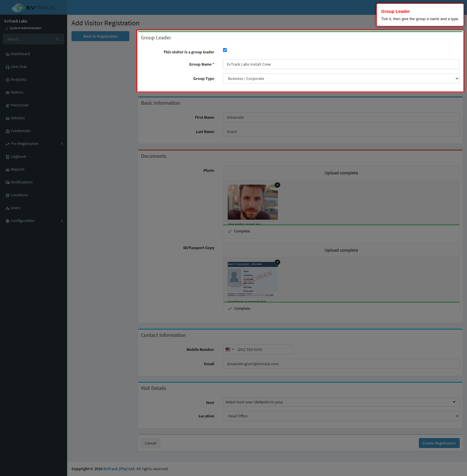Remove the uploaded passport copy

point(278,262)
